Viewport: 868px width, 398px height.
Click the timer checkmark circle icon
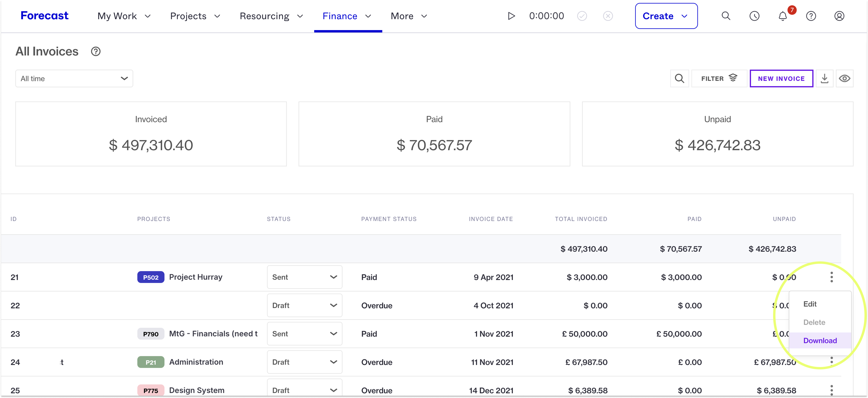582,16
